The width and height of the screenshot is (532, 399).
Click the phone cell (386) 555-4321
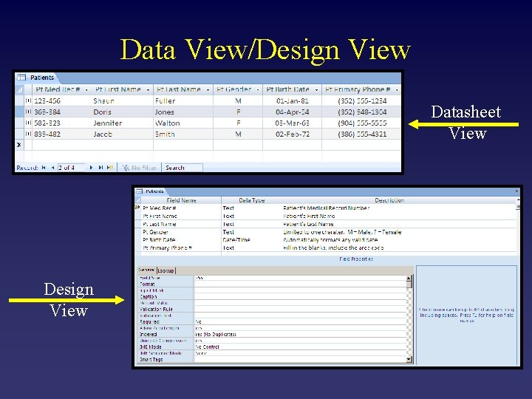(362, 134)
